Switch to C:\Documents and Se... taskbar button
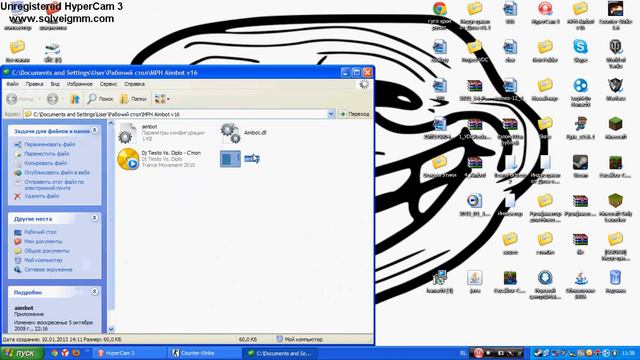 [280, 353]
